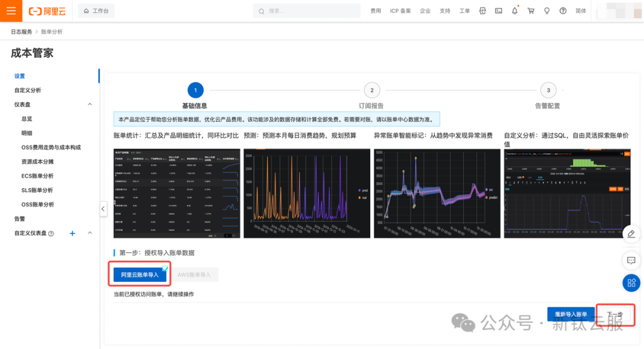Go to 日志服务 breadcrumb
Image resolution: width=644 pixels, height=349 pixels.
[x=21, y=32]
